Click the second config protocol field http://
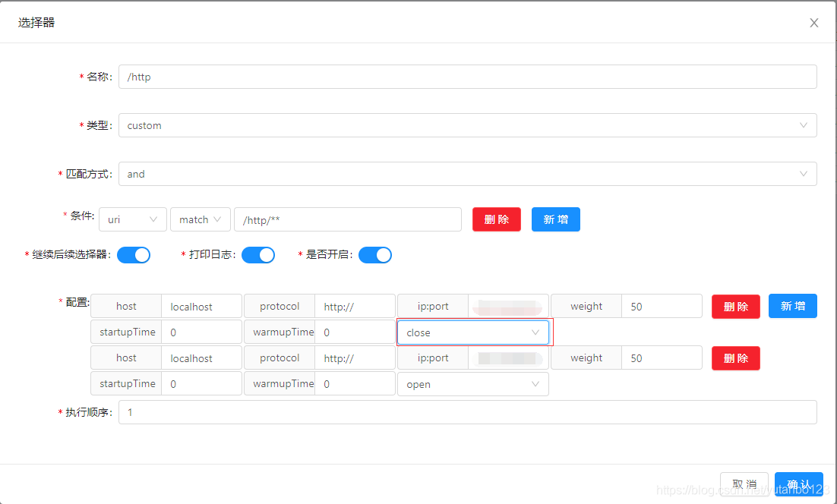Image resolution: width=837 pixels, height=504 pixels. 355,358
